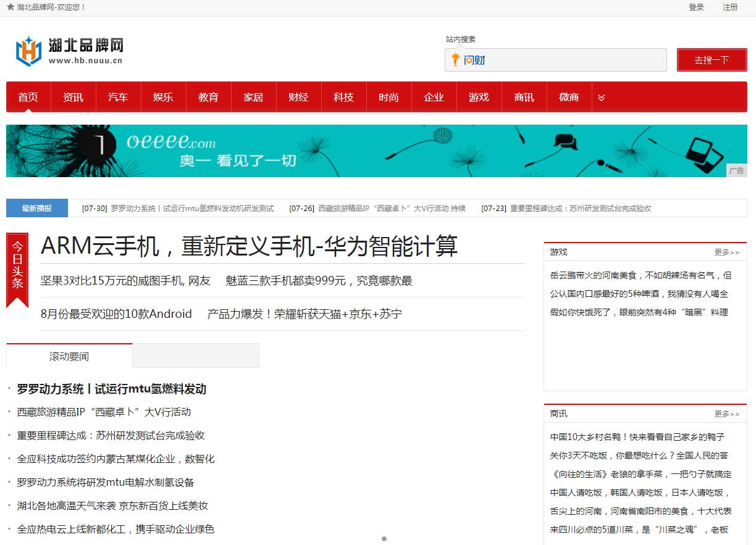Open the 首页 nav item
Image resolution: width=756 pixels, height=545 pixels.
pos(28,98)
